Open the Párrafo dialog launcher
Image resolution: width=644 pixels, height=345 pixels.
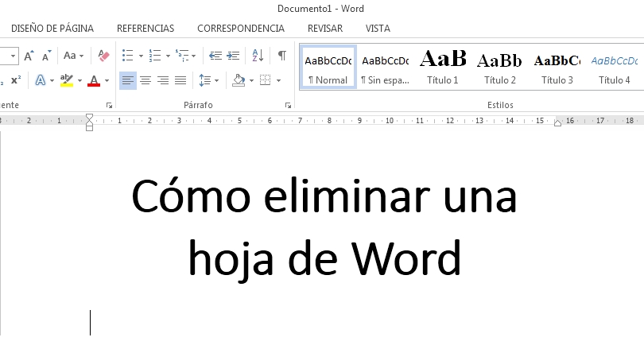[288, 106]
